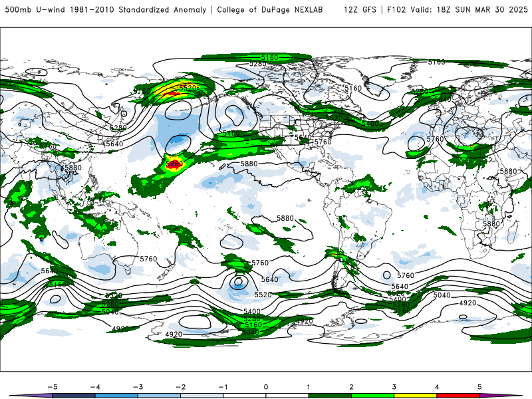Click the '5760' label on the red Pacific anomaly

[x=174, y=164]
